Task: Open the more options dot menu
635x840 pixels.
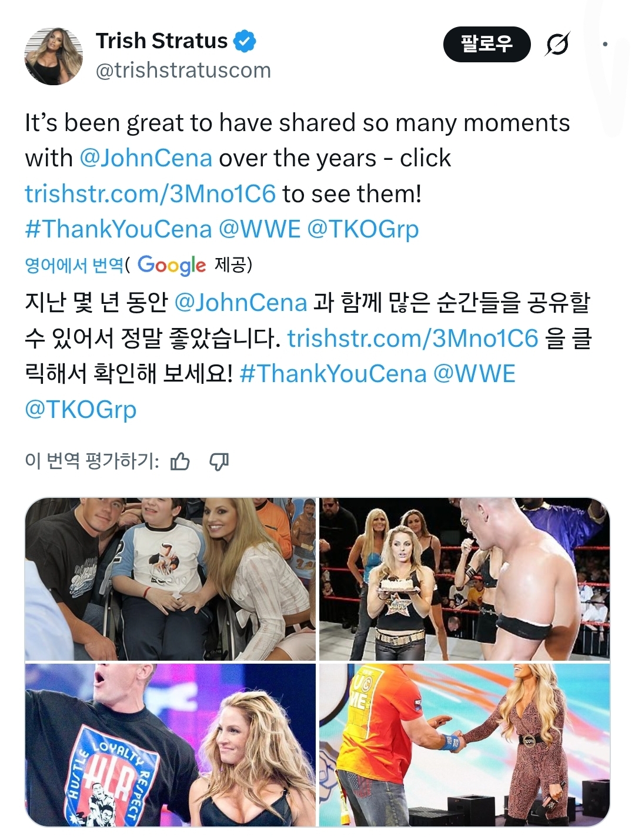Action: (605, 44)
